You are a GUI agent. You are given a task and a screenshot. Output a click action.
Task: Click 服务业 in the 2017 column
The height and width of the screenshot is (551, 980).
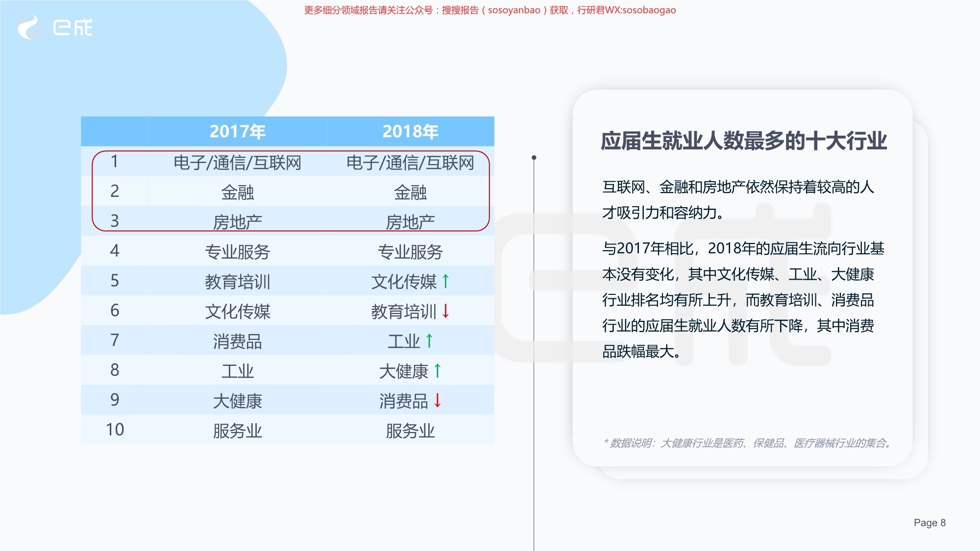(x=238, y=431)
